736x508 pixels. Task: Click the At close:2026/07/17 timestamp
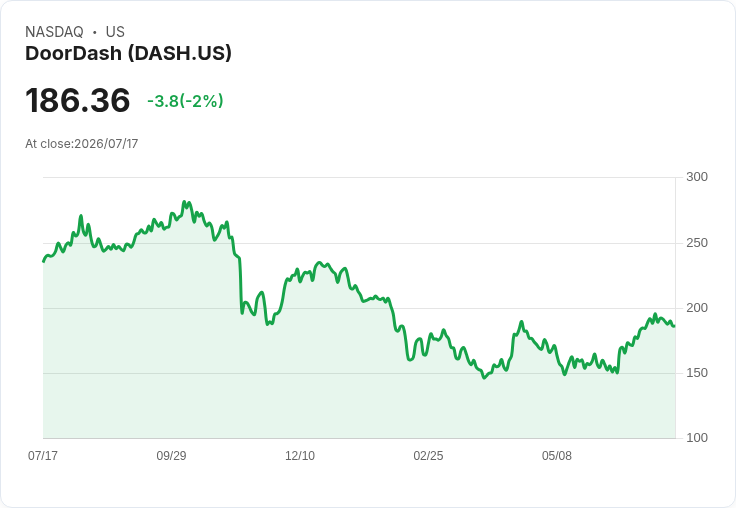coord(82,144)
